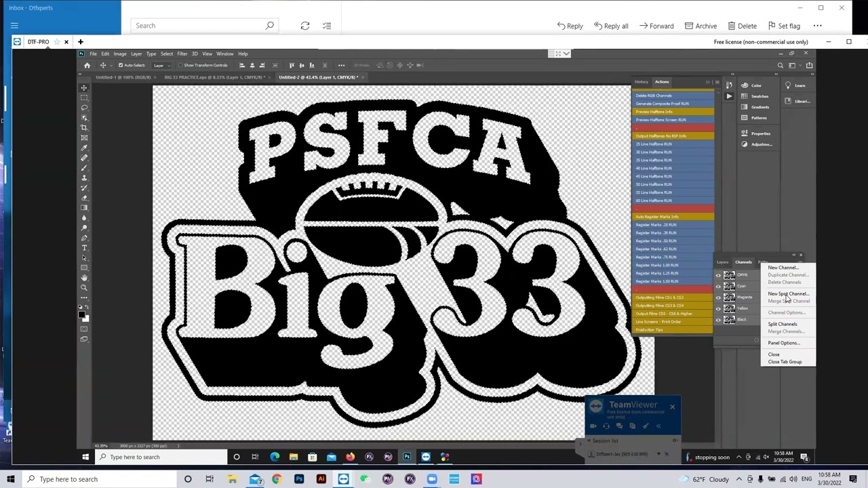Select the Eyedropper tool
Image resolution: width=868 pixels, height=488 pixels.
[84, 148]
